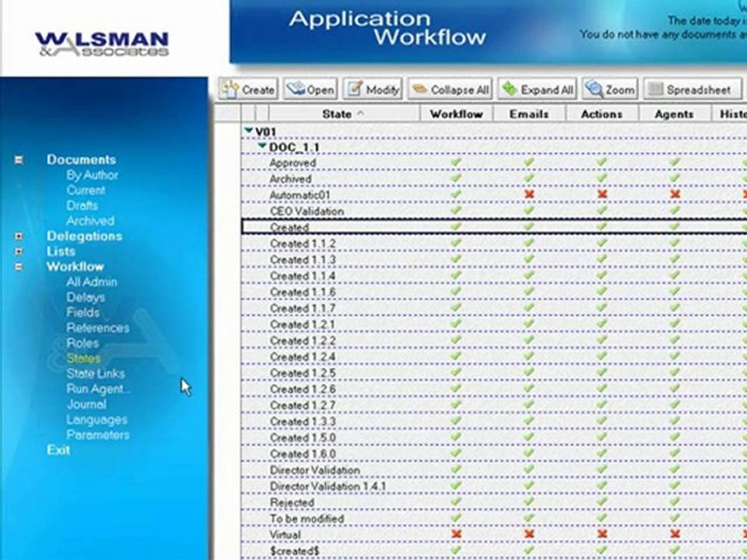Click Automatic01 Workflow green check
The height and width of the screenshot is (560, 747).
pos(457,194)
